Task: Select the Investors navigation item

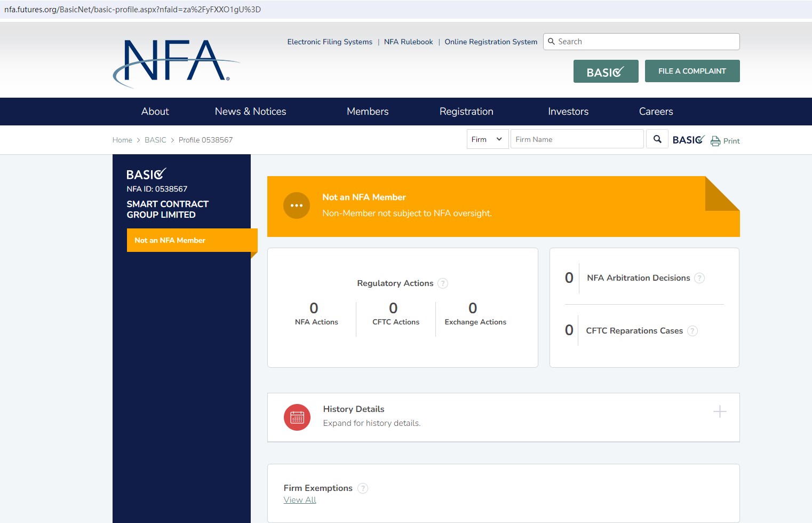Action: (x=568, y=112)
